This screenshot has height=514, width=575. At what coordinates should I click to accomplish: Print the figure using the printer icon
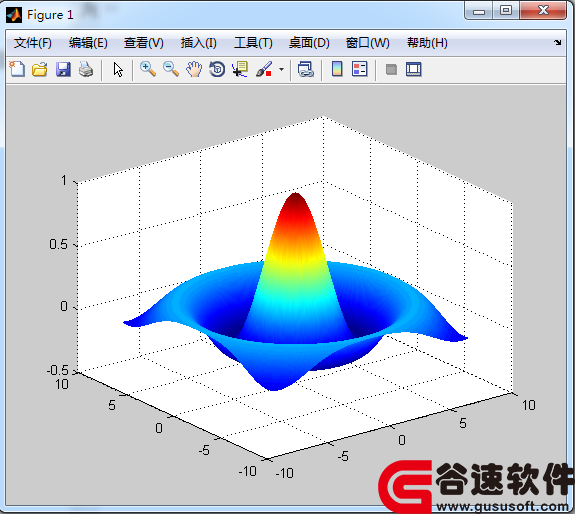[86, 69]
